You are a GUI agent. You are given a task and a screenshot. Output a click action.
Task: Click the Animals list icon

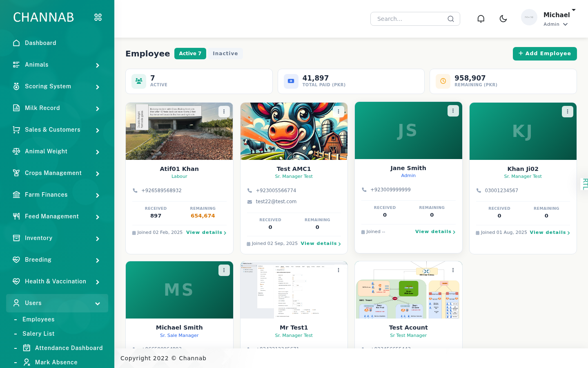(16, 65)
